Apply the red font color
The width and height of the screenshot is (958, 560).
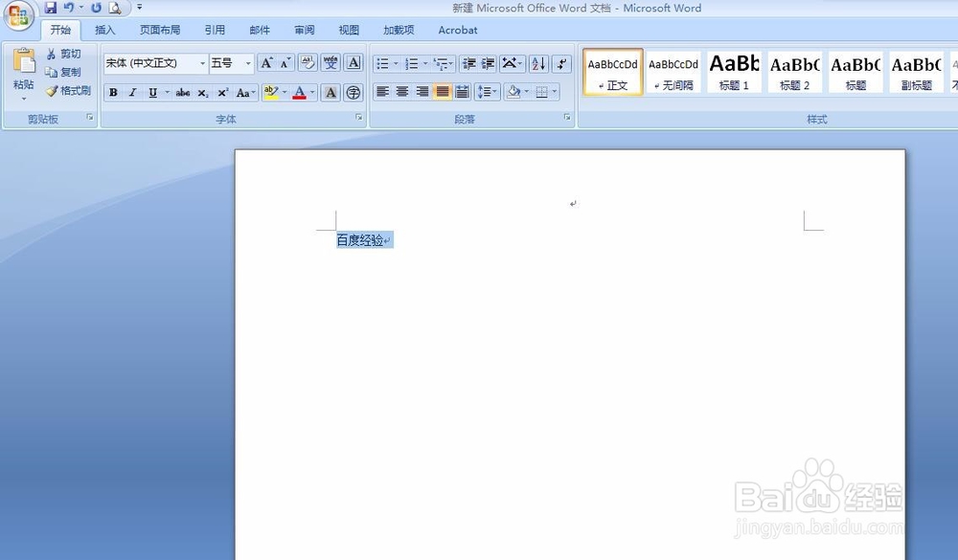(299, 92)
